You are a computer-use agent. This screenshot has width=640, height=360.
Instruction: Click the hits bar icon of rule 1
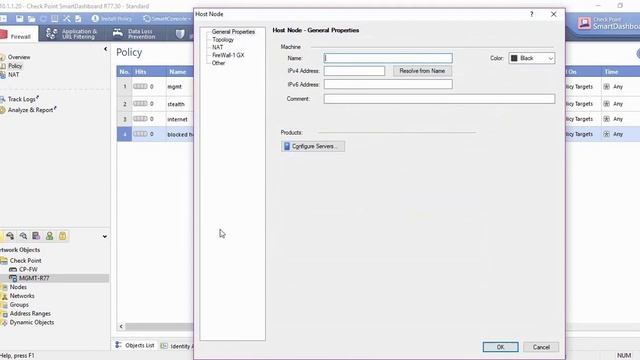point(140,87)
